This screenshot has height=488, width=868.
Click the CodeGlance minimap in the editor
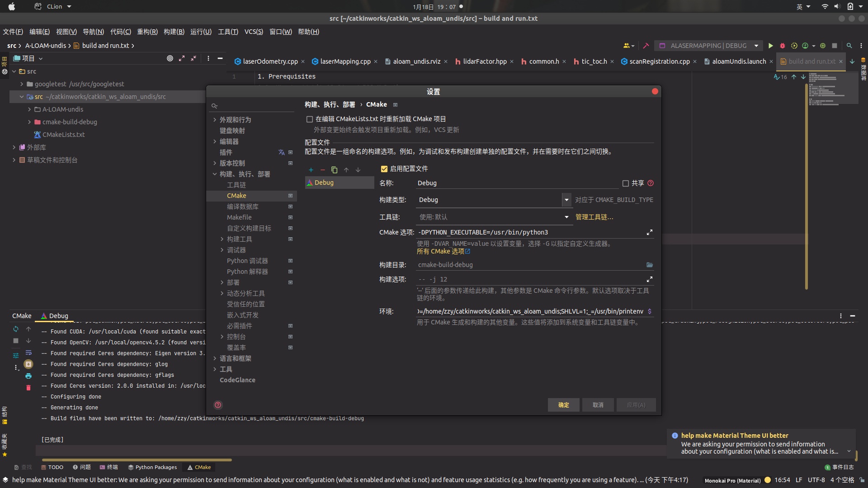pyautogui.click(x=833, y=89)
